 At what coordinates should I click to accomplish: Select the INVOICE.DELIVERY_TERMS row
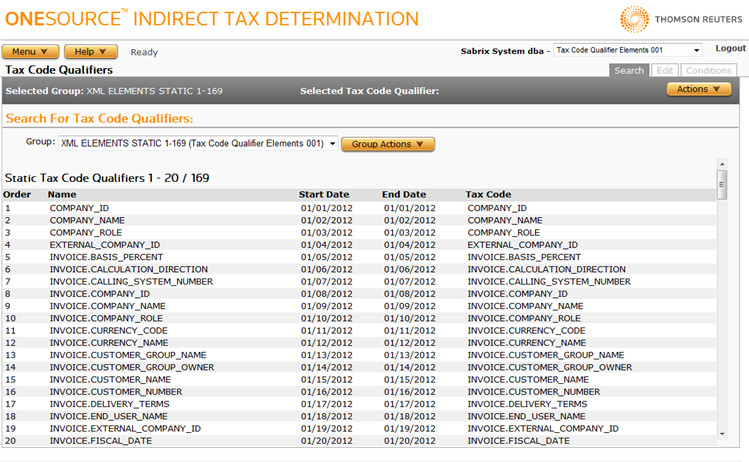(108, 404)
